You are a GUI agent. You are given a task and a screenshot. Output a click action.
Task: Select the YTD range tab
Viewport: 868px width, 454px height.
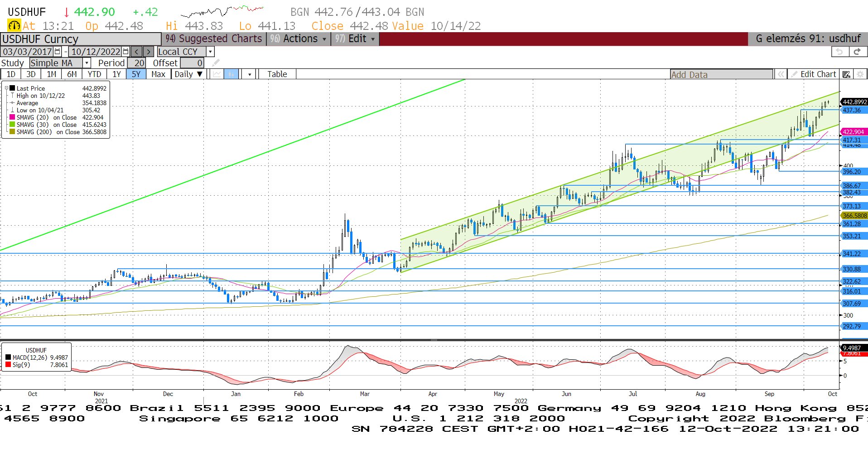pyautogui.click(x=94, y=74)
